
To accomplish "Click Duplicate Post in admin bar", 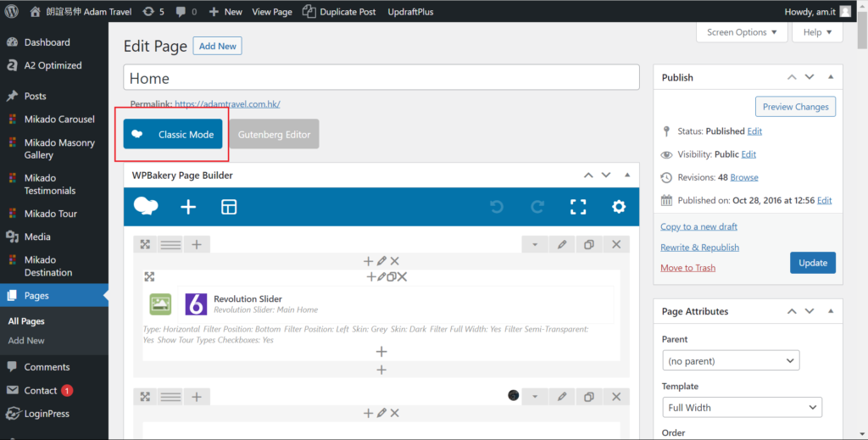I will tap(339, 12).
